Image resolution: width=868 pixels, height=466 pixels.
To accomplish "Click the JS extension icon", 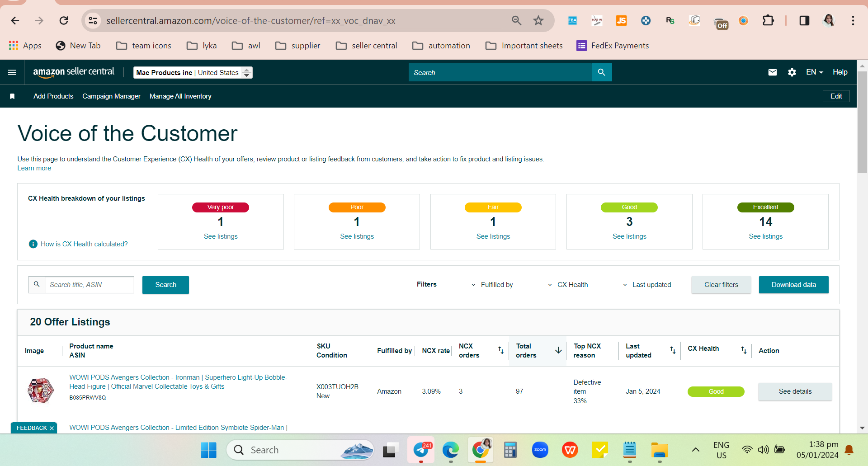I will point(621,21).
